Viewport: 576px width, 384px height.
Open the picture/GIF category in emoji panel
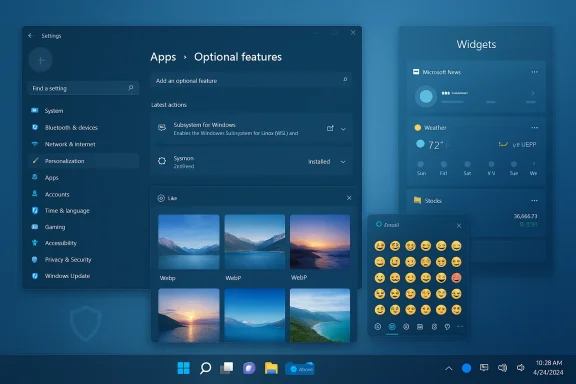420,327
